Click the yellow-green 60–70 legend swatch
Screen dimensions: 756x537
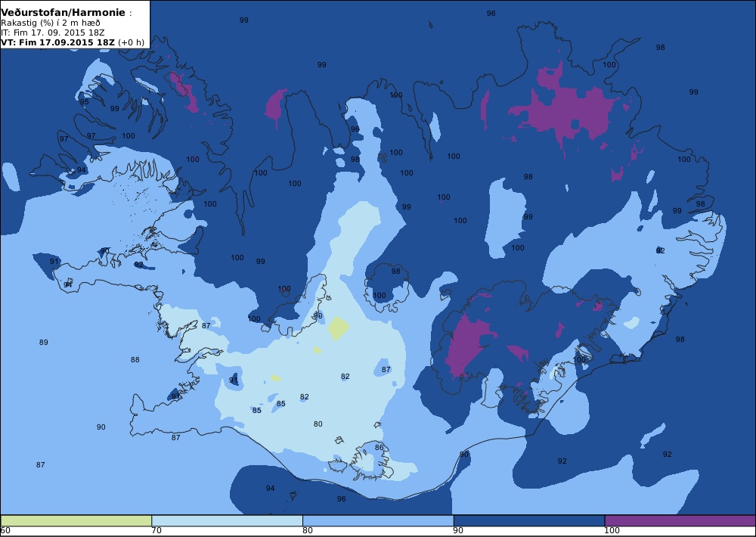coord(76,520)
